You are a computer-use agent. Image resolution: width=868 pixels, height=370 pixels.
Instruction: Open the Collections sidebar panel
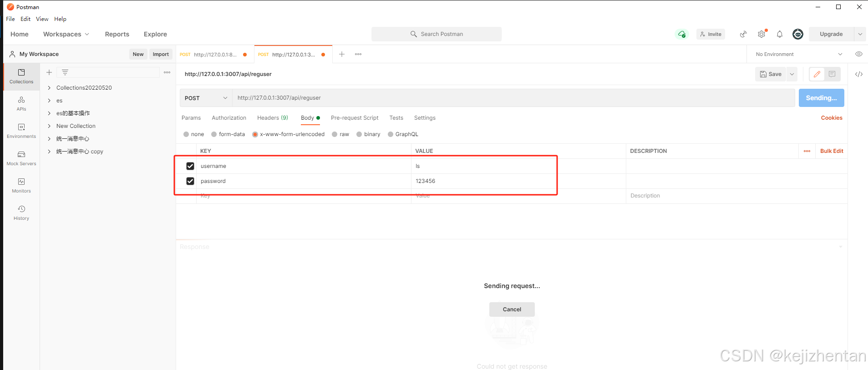(x=21, y=76)
